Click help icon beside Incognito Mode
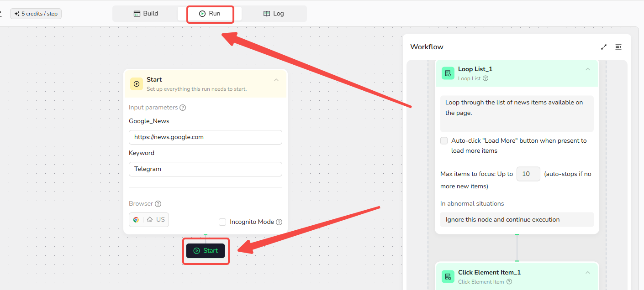 click(279, 222)
